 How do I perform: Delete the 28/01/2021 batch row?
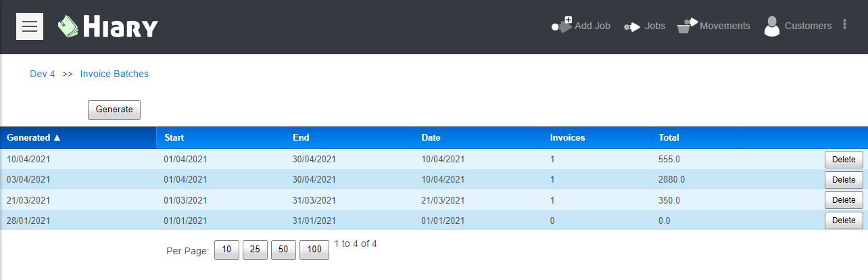pyautogui.click(x=844, y=220)
